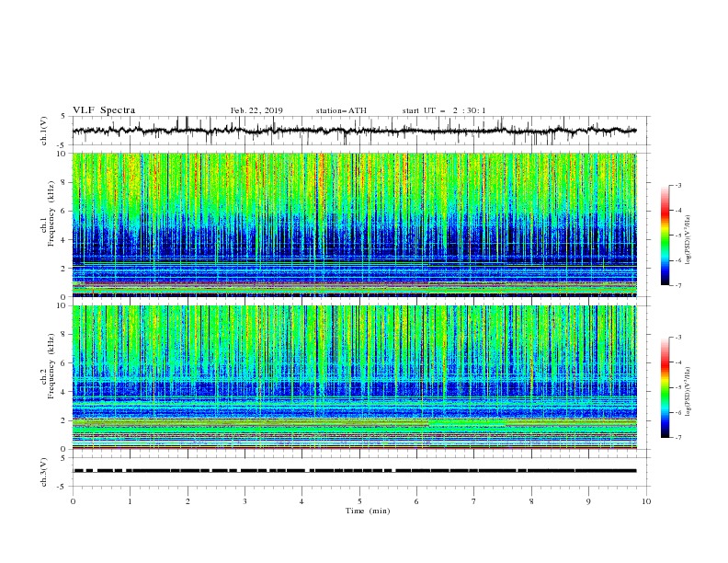Click the ch.3 black signal bar
Image resolution: width=728 pixels, height=563 pixels.
point(355,471)
